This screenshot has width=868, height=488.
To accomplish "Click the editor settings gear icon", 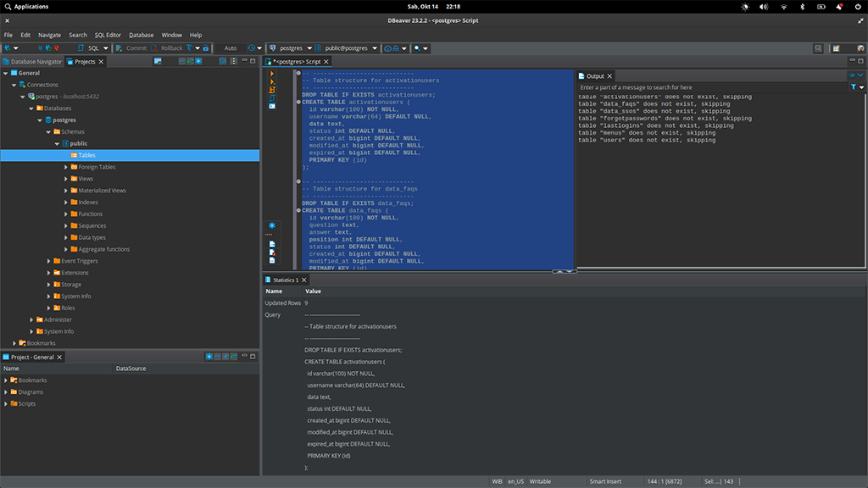I will 271,225.
